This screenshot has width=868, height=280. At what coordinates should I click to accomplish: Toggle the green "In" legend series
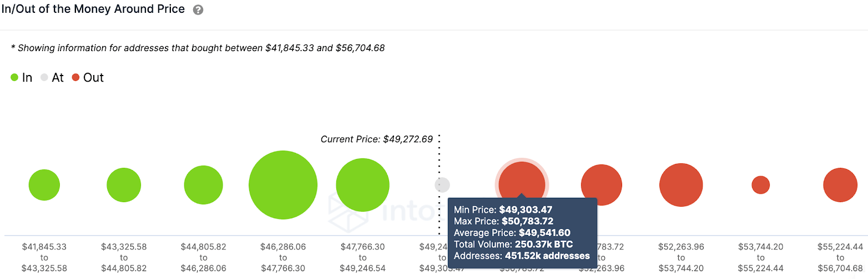pos(22,78)
